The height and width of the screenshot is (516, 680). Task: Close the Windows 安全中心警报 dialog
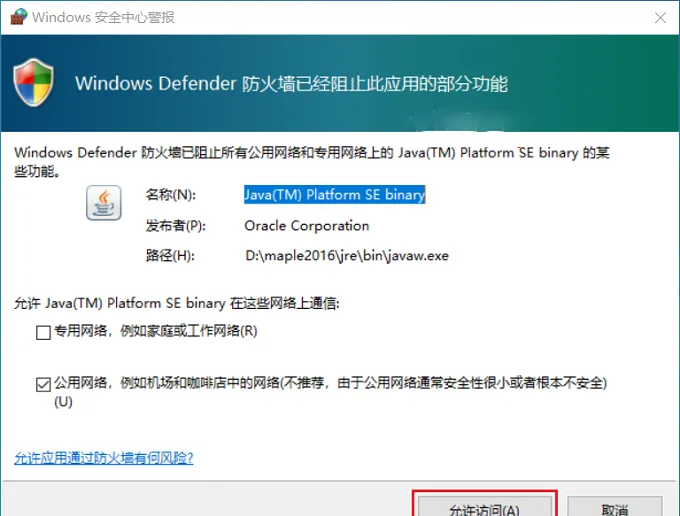click(x=660, y=18)
